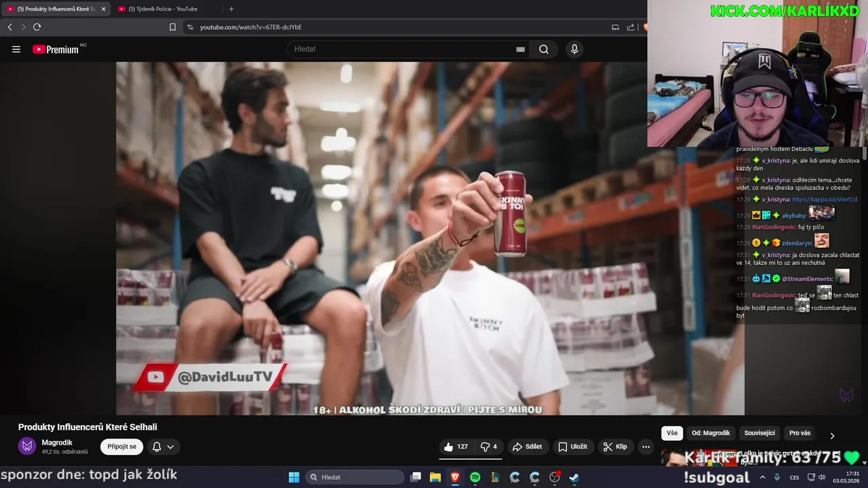Open the volume control tray icon
The width and height of the screenshot is (868, 488).
(823, 477)
